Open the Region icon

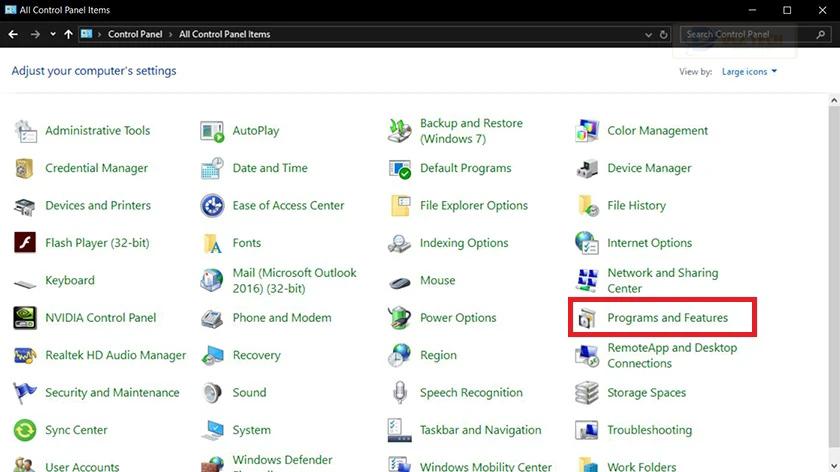pos(400,355)
